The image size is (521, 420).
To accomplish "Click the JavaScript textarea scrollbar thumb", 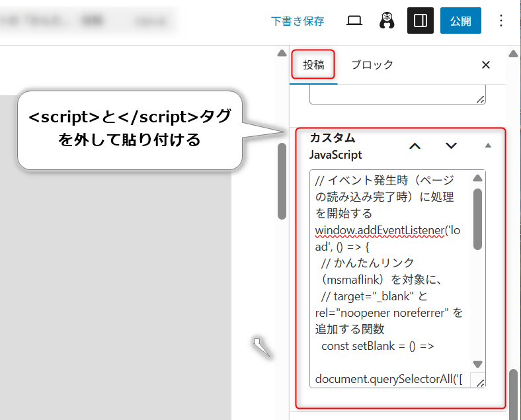I will 477,219.
